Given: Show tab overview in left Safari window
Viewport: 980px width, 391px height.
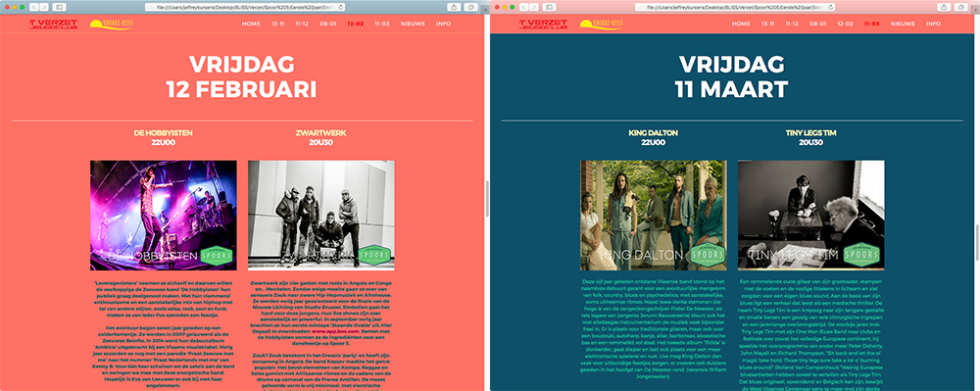Looking at the screenshot, I should click(470, 7).
